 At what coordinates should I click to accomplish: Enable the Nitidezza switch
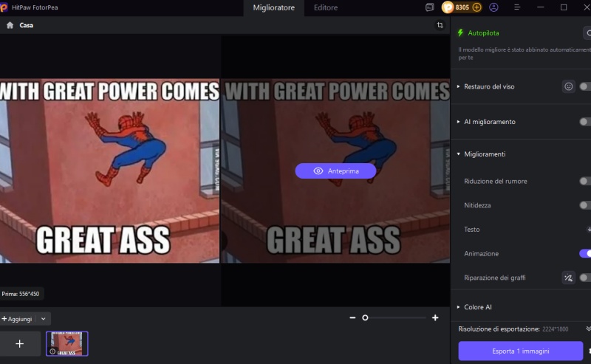pos(585,205)
